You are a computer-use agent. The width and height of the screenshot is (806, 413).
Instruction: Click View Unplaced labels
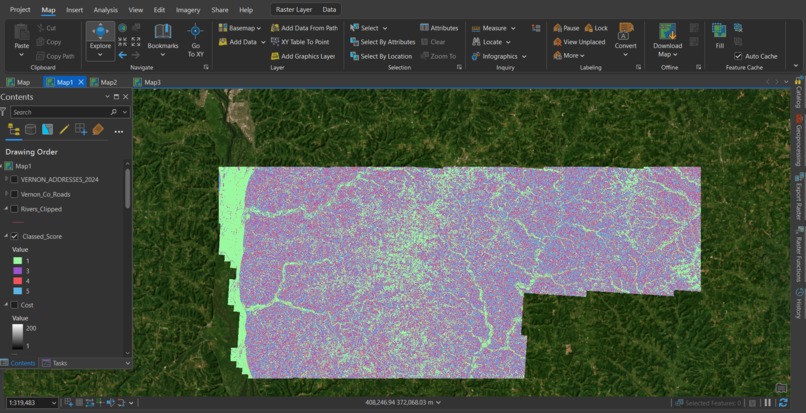(x=579, y=42)
